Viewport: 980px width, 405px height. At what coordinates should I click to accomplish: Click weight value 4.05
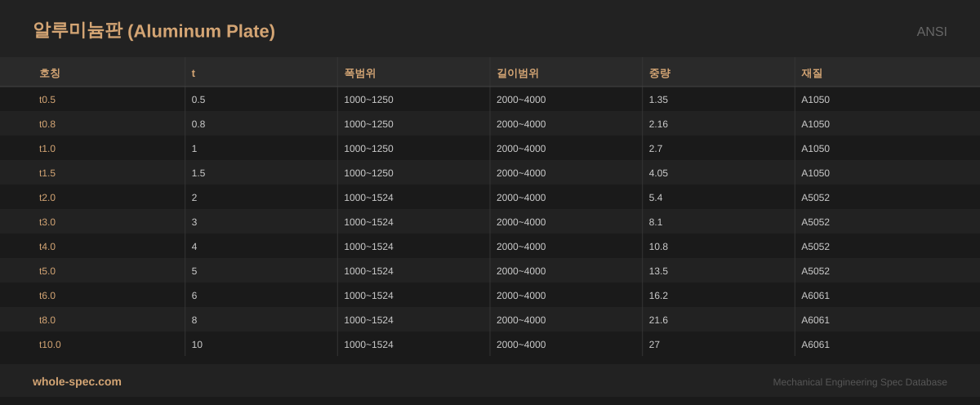click(659, 173)
